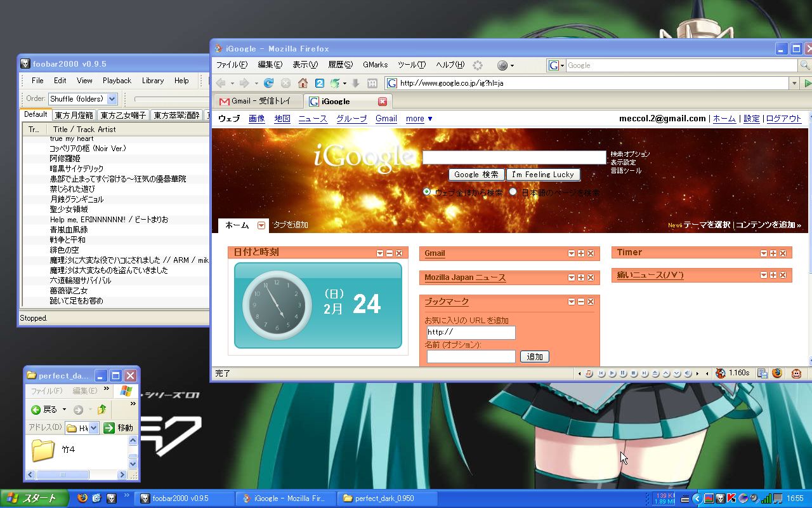Open the search engine selector dropdown
Viewport: 812px width, 508px height.
pos(557,65)
